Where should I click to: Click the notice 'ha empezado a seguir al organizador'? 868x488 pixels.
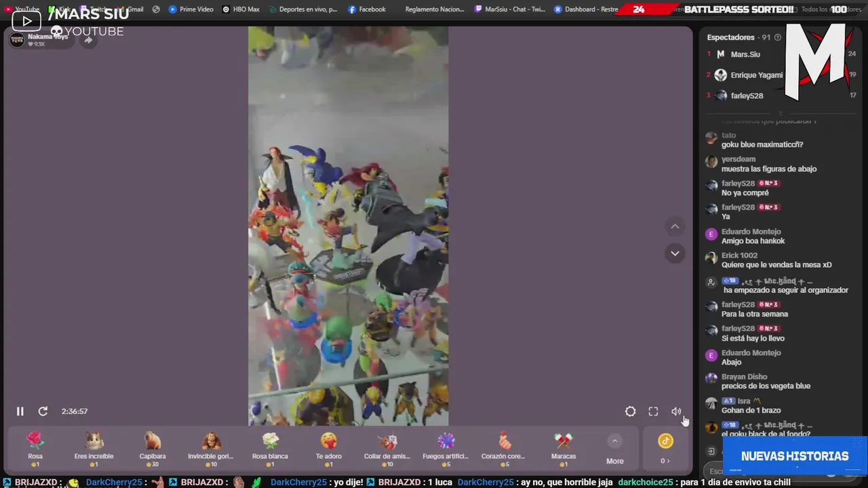[x=786, y=290]
